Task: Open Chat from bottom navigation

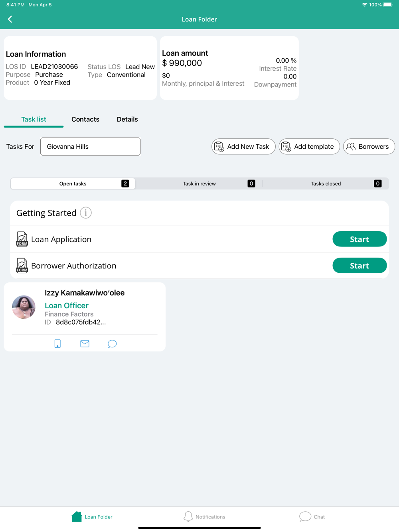Action: [x=305, y=516]
